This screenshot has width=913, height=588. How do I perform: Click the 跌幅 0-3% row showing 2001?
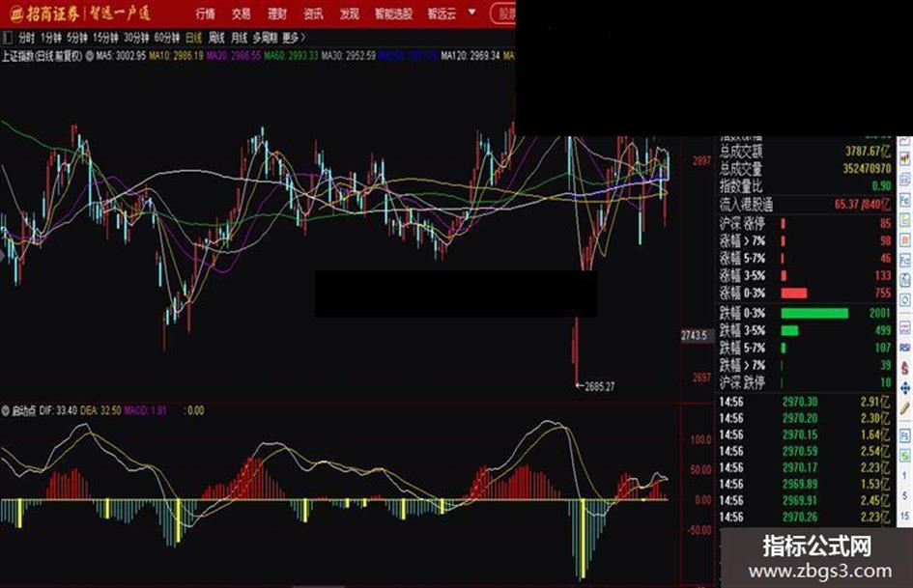806,313
